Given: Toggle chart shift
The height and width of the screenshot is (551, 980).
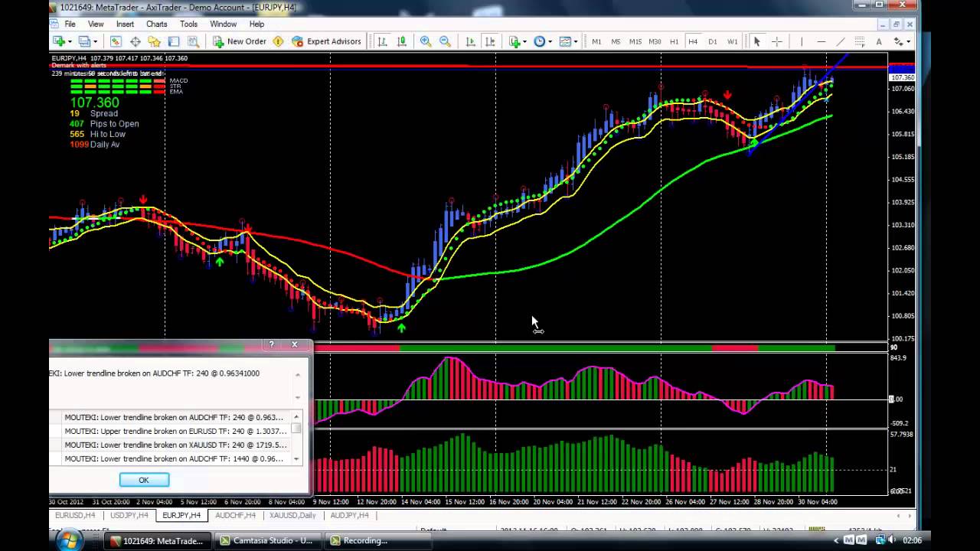Looking at the screenshot, I should pos(490,41).
